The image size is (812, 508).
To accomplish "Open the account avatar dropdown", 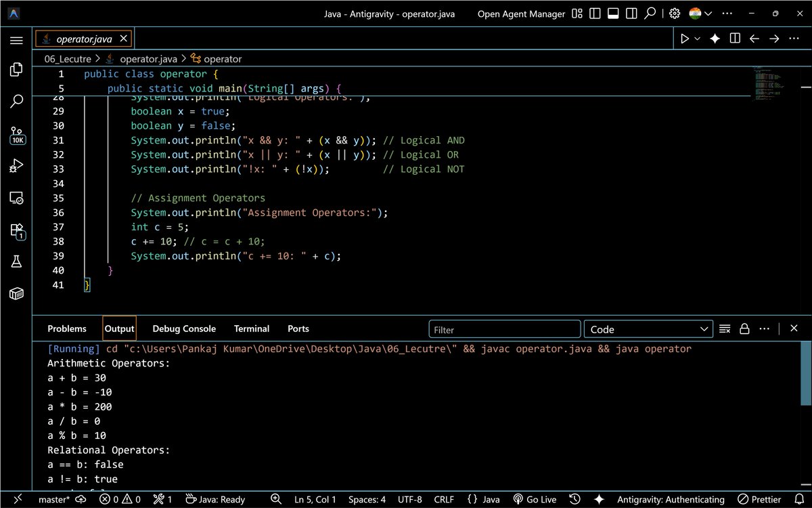I will [x=700, y=14].
